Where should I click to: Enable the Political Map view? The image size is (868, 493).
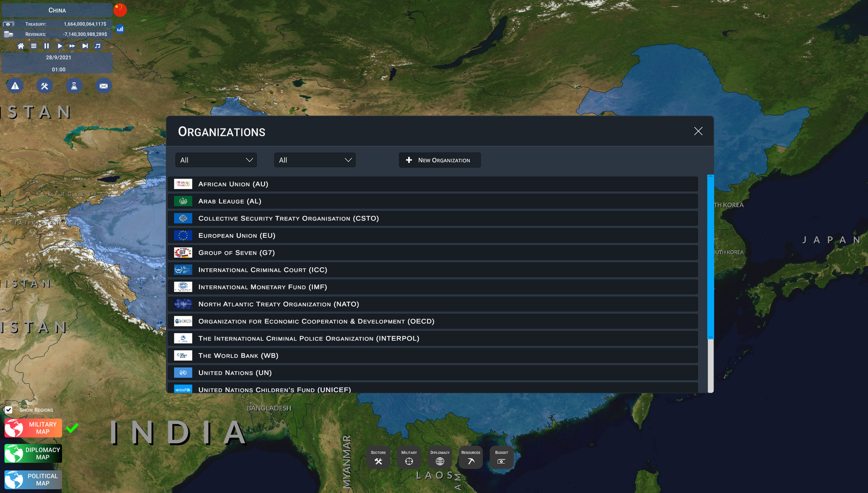[33, 479]
